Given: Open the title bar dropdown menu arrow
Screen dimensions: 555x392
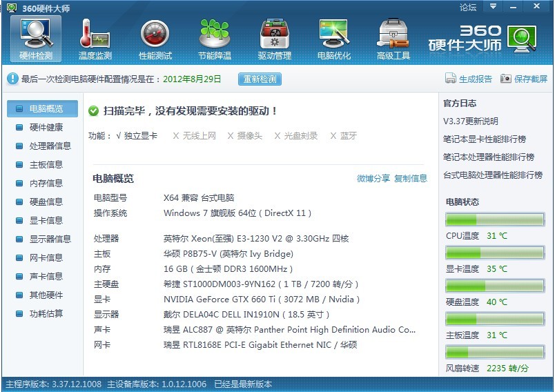Looking at the screenshot, I should [493, 6].
